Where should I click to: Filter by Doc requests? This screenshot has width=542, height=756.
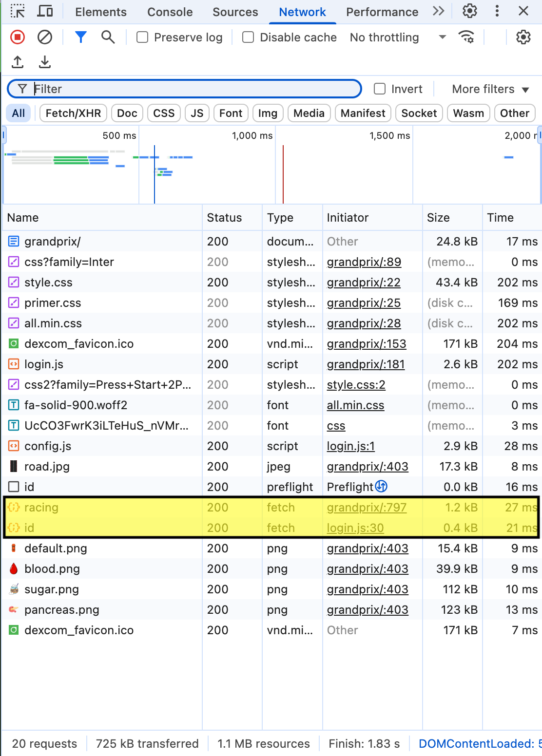[127, 113]
